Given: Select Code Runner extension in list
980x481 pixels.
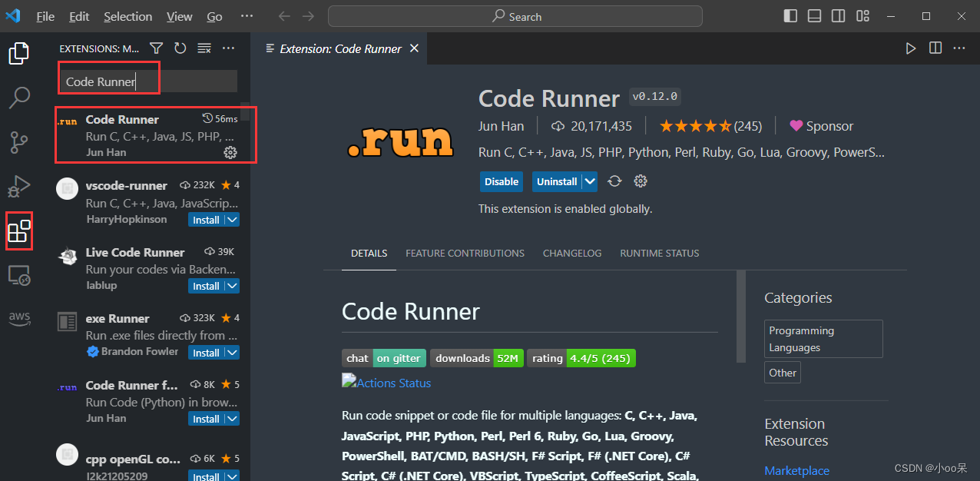Looking at the screenshot, I should (147, 135).
